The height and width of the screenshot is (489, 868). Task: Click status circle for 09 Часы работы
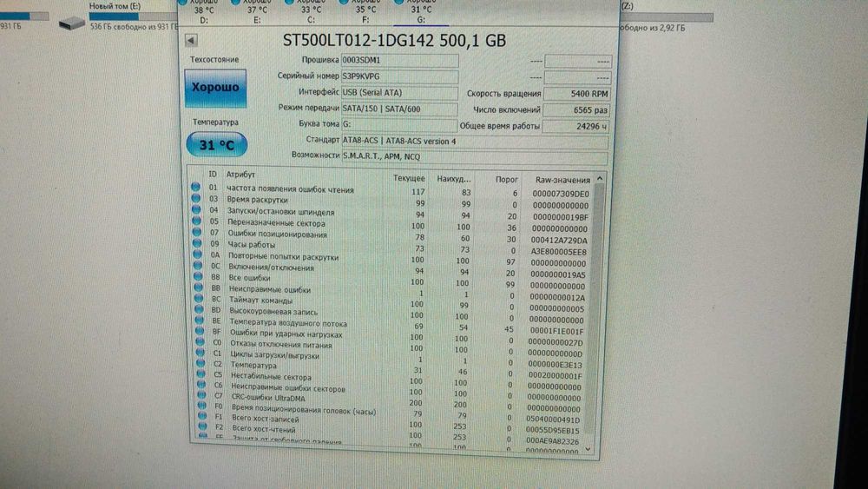click(x=197, y=242)
